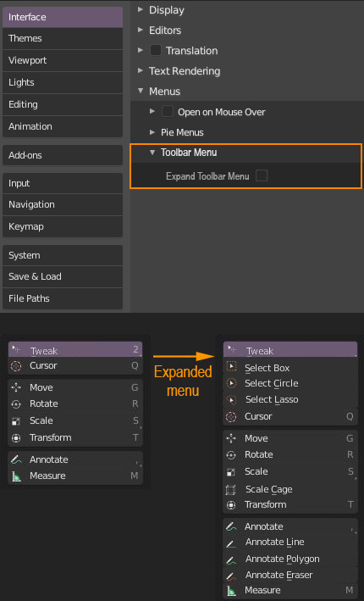The width and height of the screenshot is (364, 601).
Task: Click Rotate icon in collapsed menu
Action: pos(16,404)
